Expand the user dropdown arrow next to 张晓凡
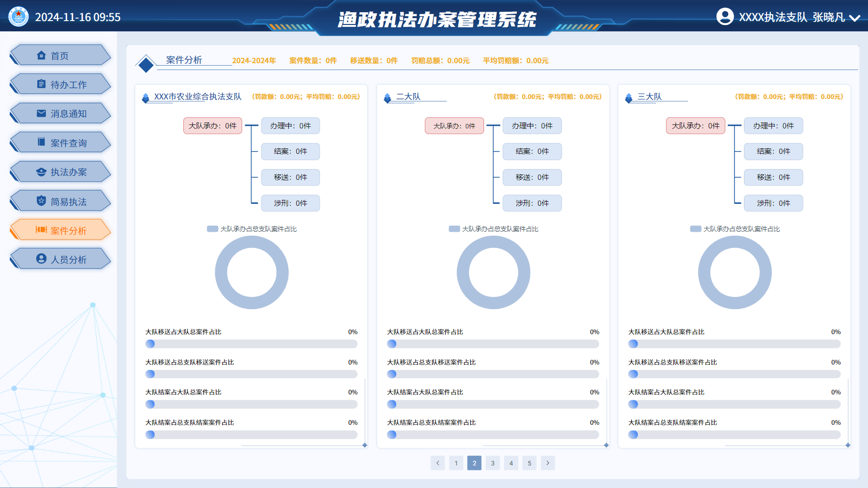 [855, 18]
